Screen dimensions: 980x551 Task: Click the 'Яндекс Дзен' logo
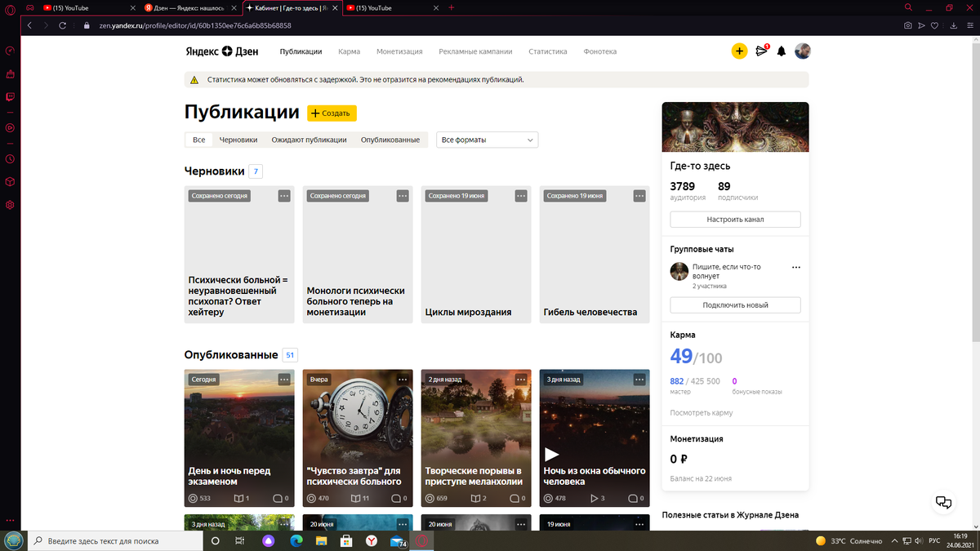click(x=221, y=51)
